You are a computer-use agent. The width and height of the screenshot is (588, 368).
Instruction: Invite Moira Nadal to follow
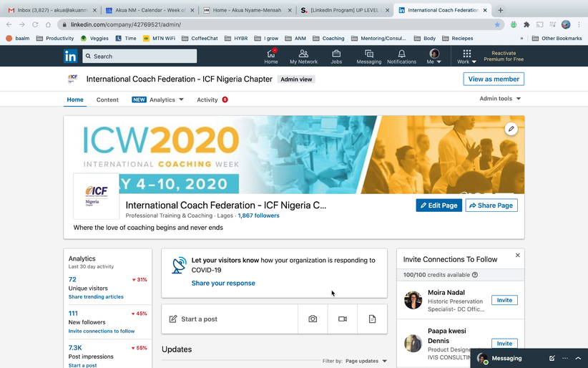504,300
